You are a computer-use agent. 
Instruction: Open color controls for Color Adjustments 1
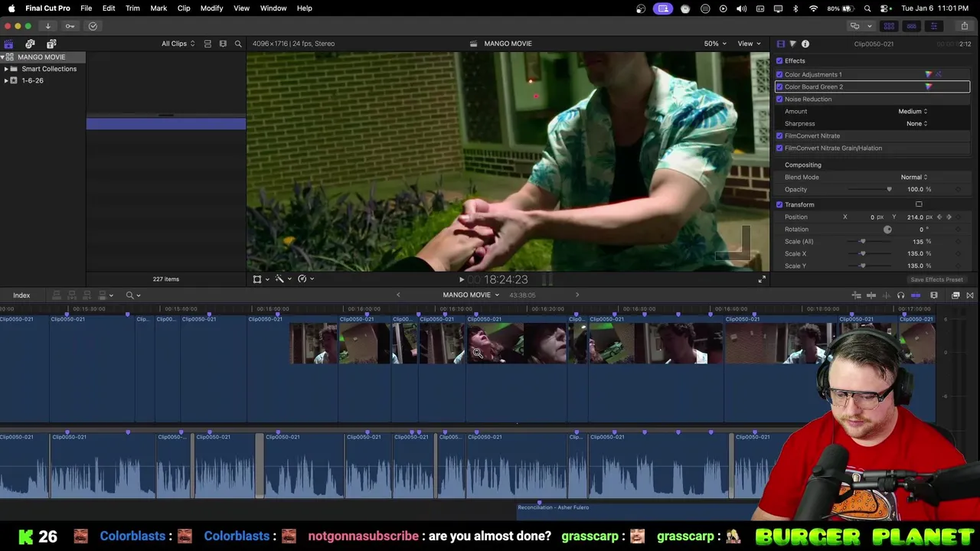click(x=929, y=74)
